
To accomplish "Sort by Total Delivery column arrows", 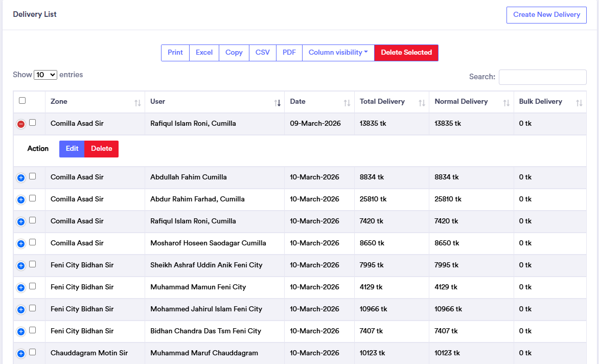I will [422, 103].
